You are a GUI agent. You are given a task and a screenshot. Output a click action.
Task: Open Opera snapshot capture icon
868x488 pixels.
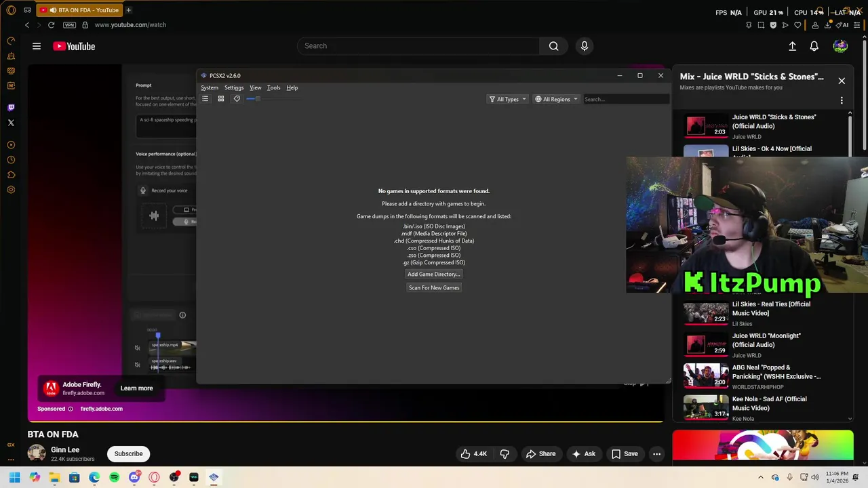point(761,25)
